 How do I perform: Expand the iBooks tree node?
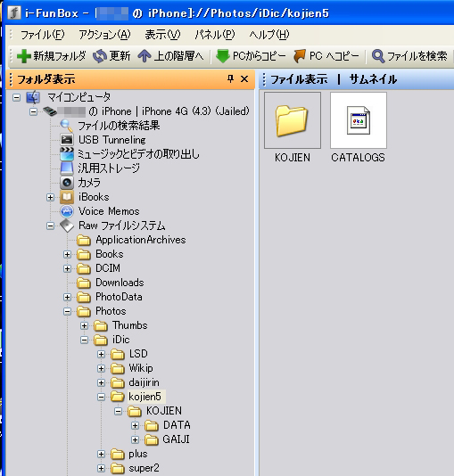pos(51,197)
